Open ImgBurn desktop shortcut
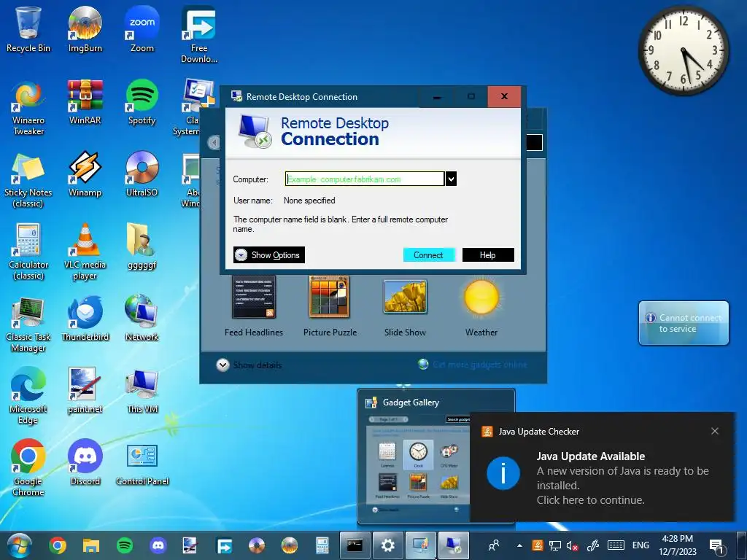Screen dimensions: 747x560 click(85, 29)
